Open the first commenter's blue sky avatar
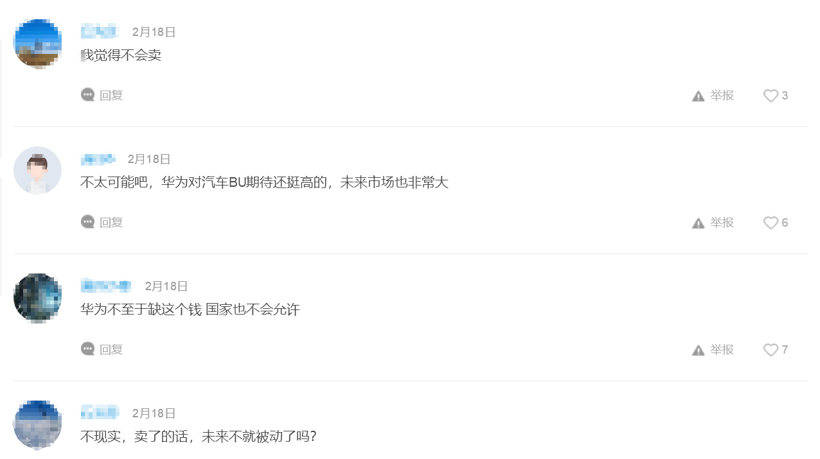 [x=38, y=43]
